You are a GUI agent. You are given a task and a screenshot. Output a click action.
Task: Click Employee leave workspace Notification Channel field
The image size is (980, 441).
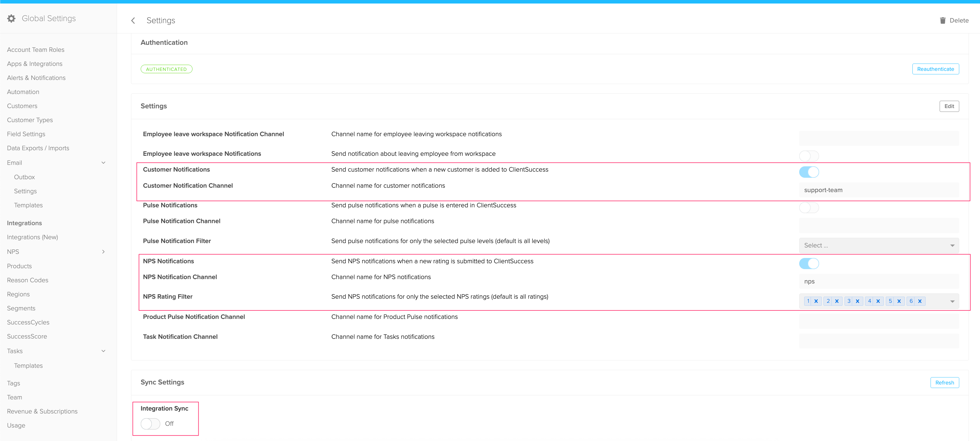pos(879,138)
